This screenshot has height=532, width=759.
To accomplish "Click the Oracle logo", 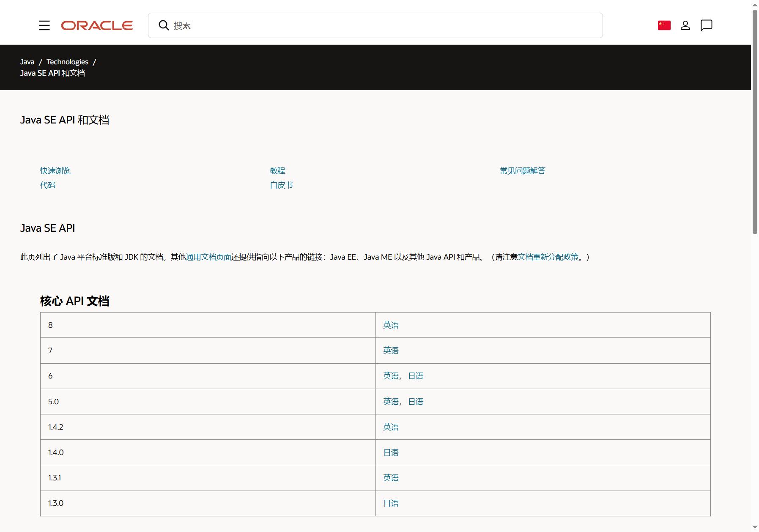I will pyautogui.click(x=97, y=25).
